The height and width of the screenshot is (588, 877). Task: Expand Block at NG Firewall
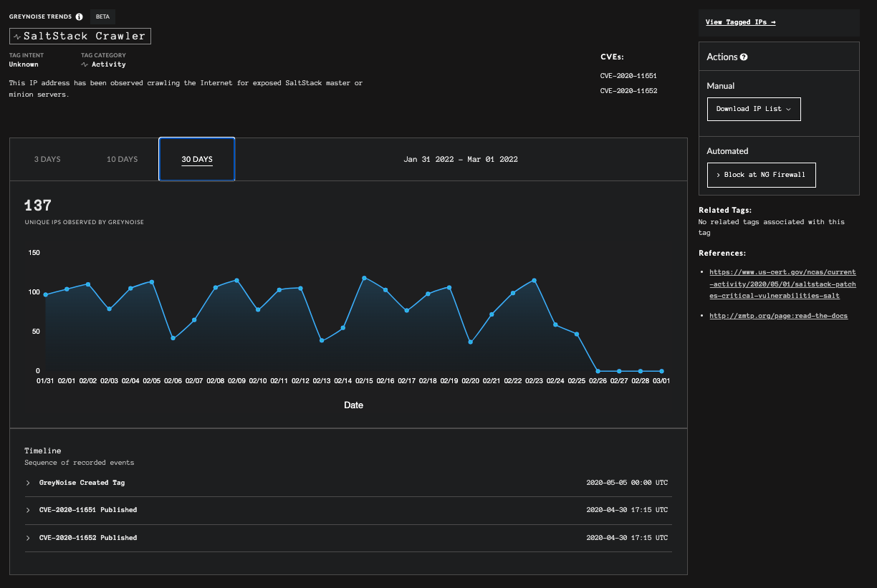pyautogui.click(x=761, y=175)
